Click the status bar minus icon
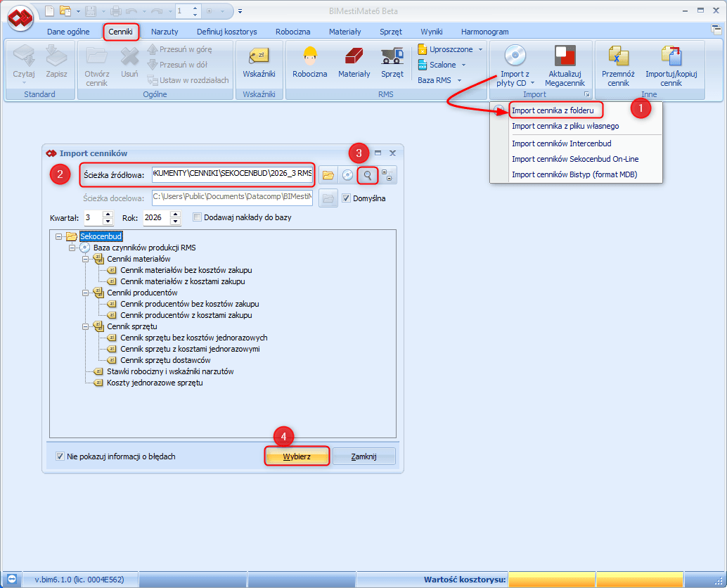Viewport: 727px width, 588px height. [11, 579]
